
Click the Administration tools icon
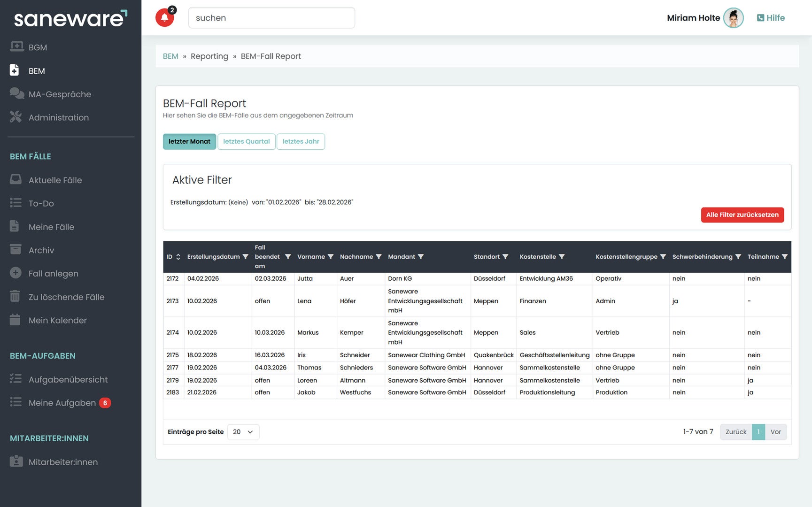point(15,117)
